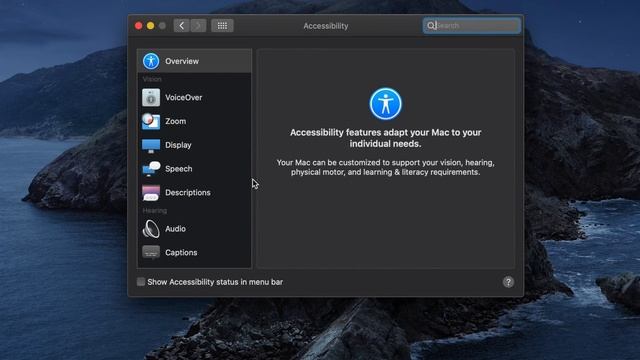Click the Accessibility window title
The height and width of the screenshot is (360, 640).
[x=326, y=26]
